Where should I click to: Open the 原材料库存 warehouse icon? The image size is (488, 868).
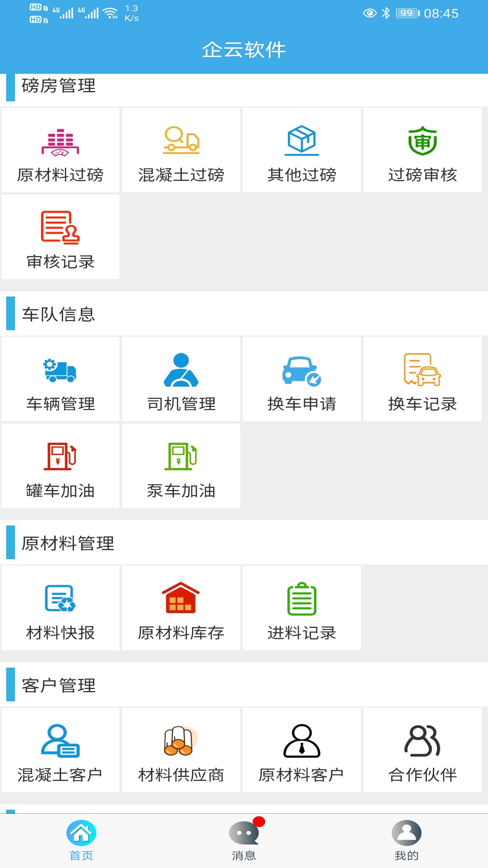point(181,598)
